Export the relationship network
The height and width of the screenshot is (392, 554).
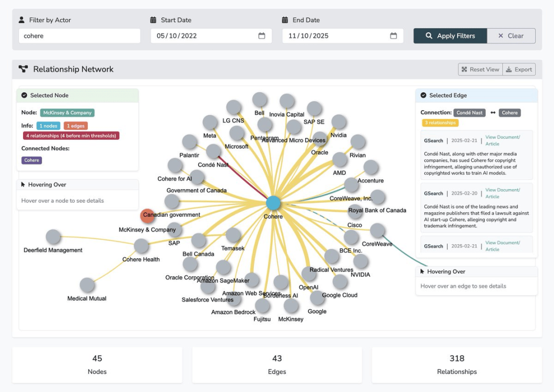[x=519, y=70]
